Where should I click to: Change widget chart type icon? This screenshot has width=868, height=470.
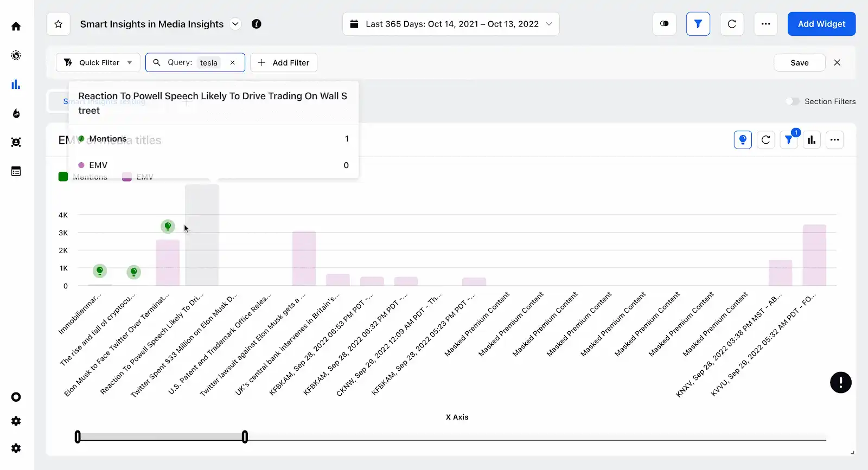[812, 140]
